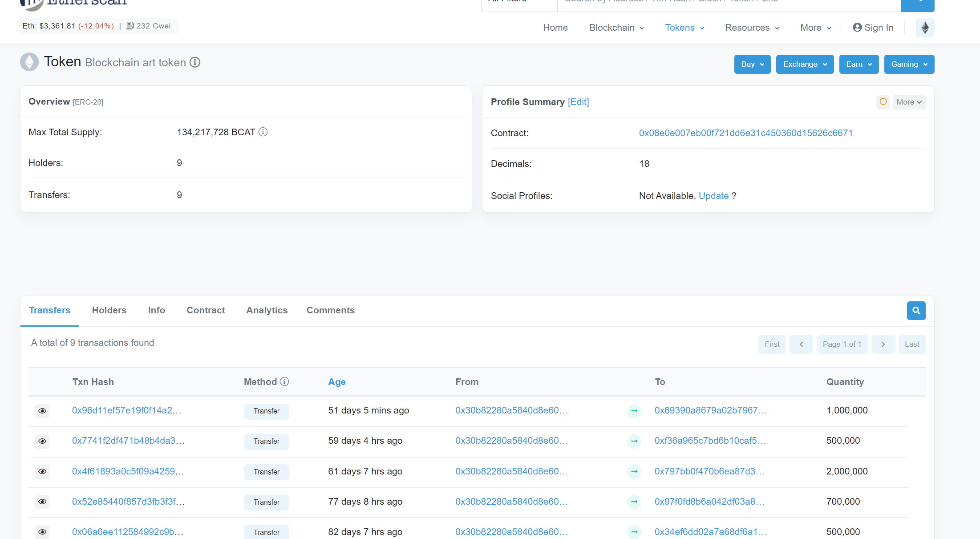Toggle details eye on the 1,000,000 transfer

coord(42,411)
